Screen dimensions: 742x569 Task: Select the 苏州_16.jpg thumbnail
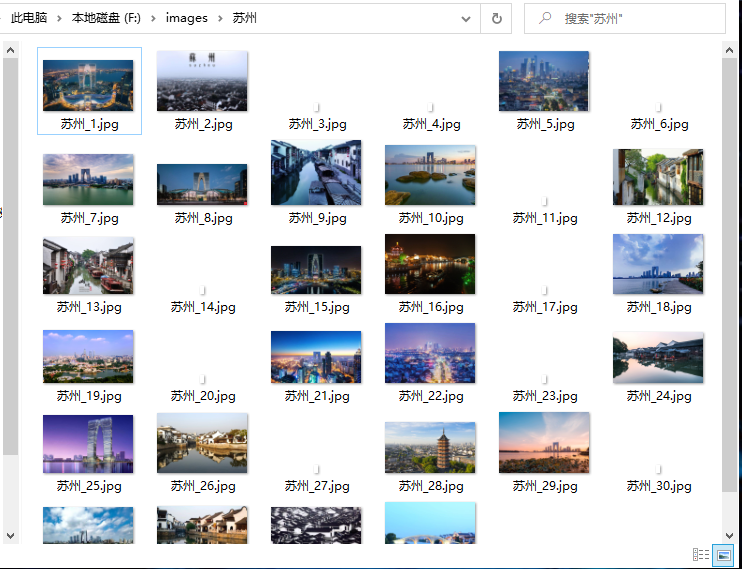coord(430,264)
